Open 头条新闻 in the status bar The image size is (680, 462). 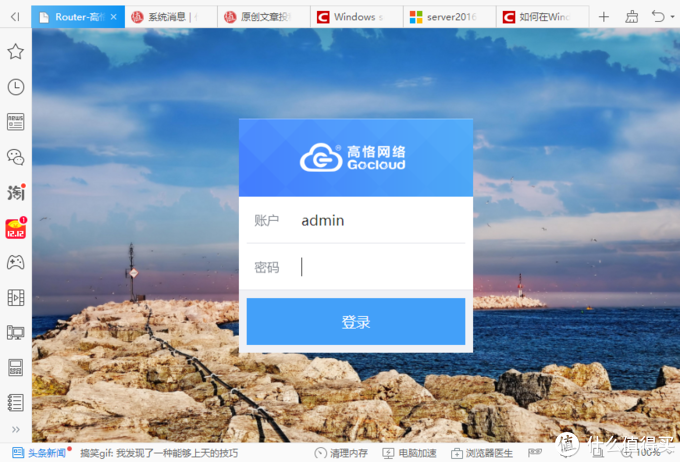40,453
